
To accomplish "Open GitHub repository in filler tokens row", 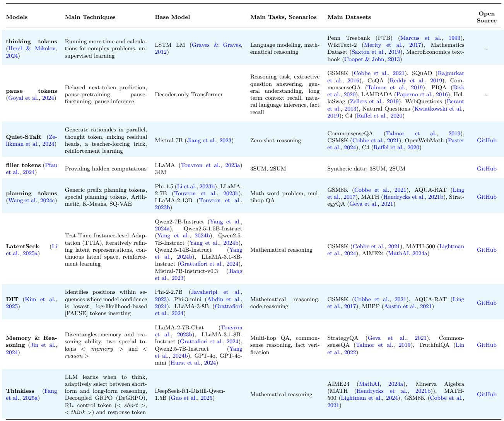I will tap(486, 169).
